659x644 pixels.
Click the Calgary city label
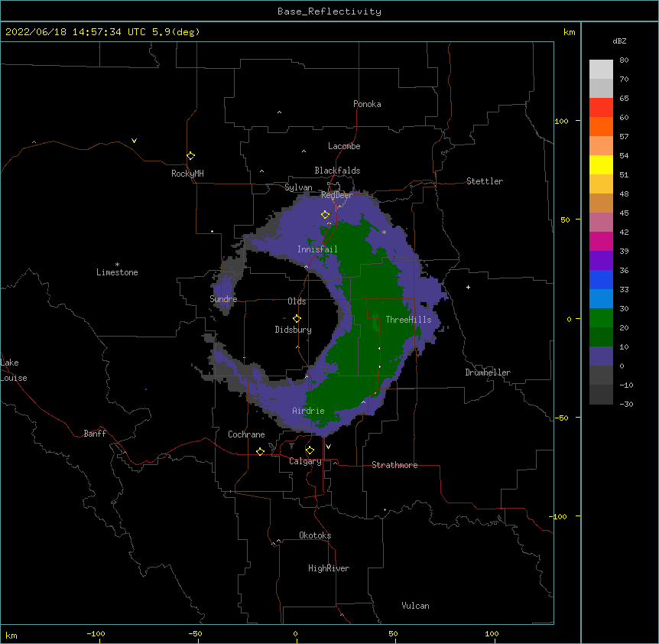point(305,461)
